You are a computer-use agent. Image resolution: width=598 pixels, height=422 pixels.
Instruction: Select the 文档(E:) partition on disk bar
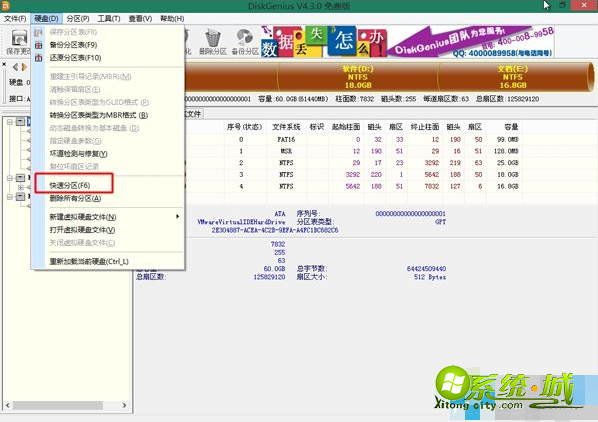513,77
